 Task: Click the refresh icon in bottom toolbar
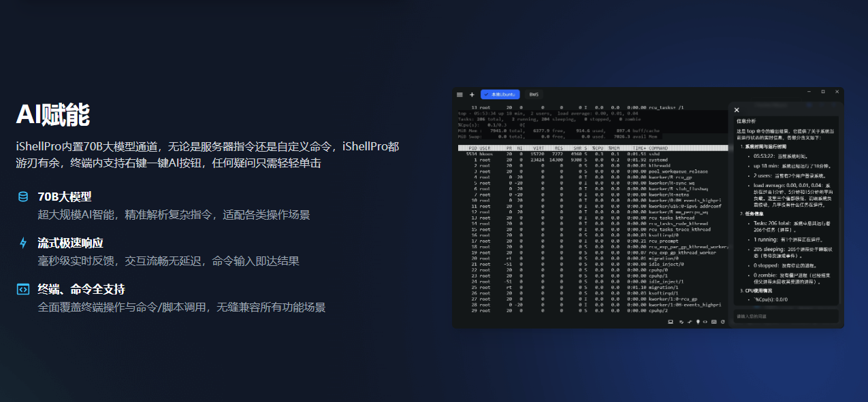click(723, 322)
